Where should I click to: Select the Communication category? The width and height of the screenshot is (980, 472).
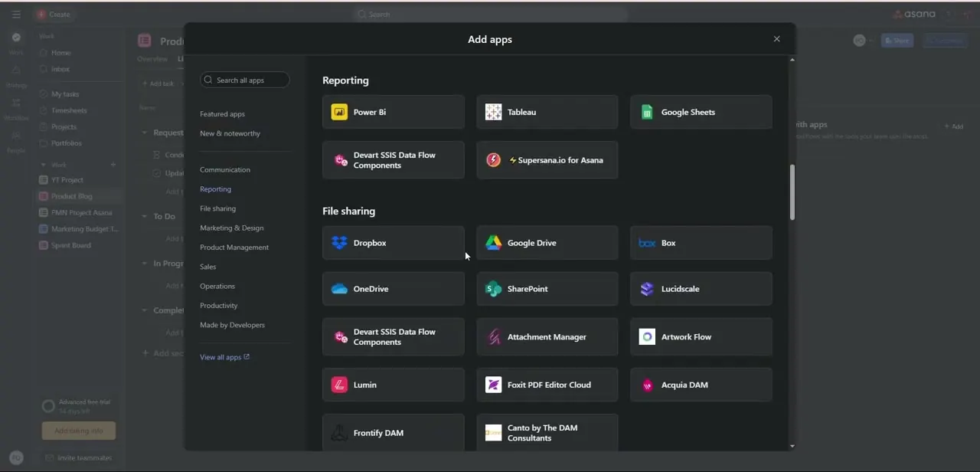click(225, 170)
